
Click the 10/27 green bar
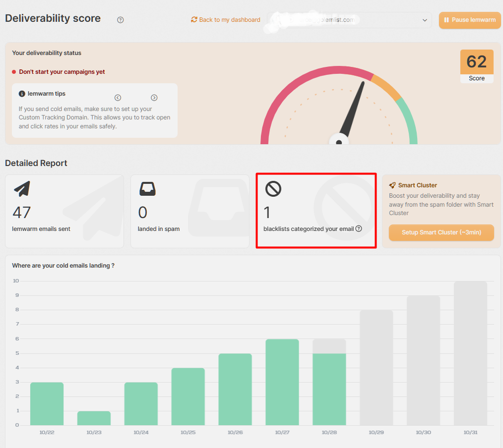[x=282, y=382]
